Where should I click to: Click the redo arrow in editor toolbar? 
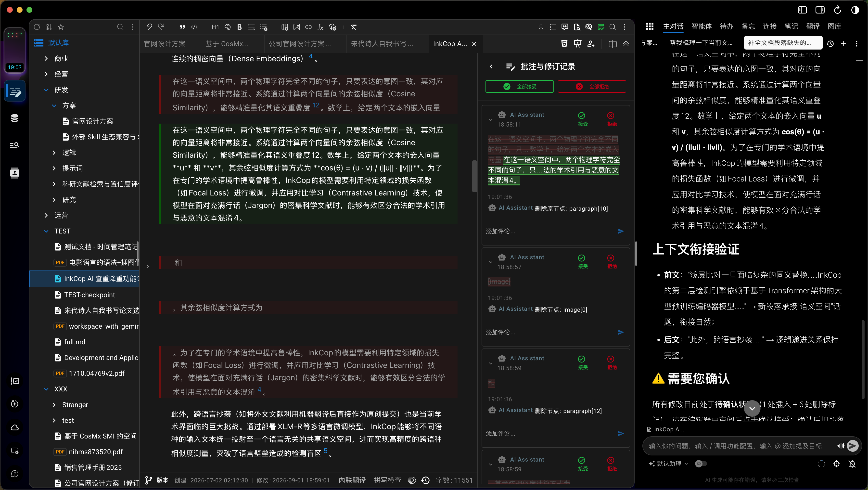[161, 27]
